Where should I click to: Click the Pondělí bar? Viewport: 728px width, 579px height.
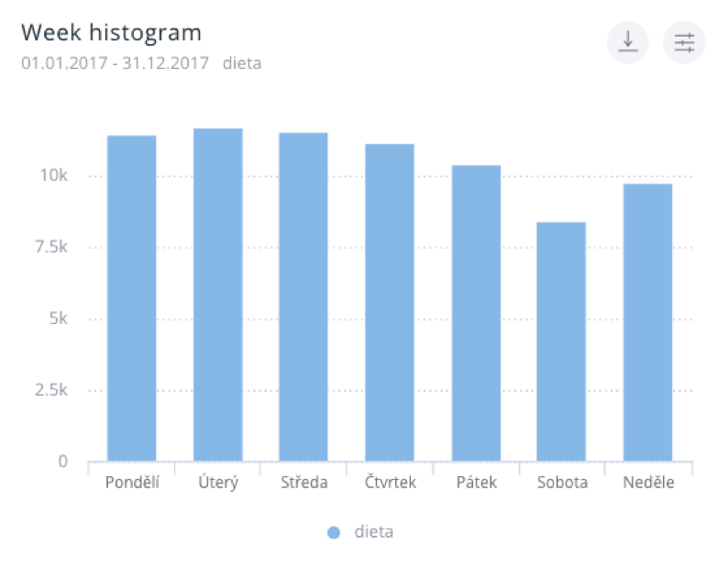(x=132, y=298)
